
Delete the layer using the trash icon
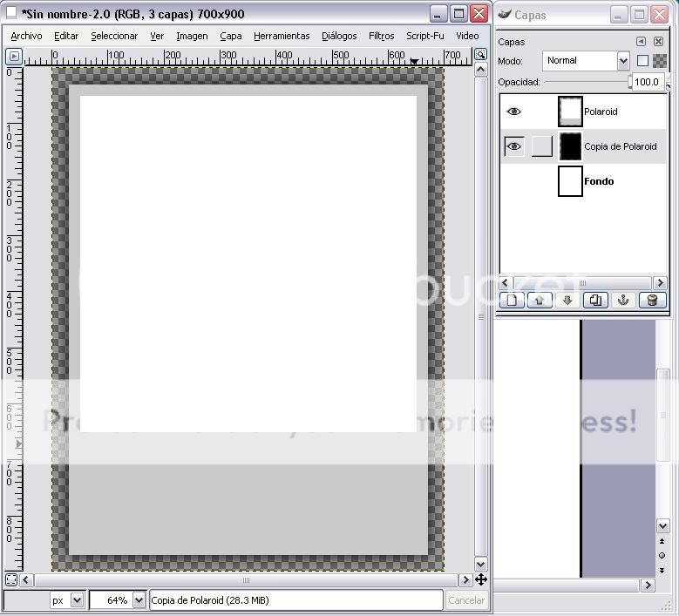click(x=651, y=301)
